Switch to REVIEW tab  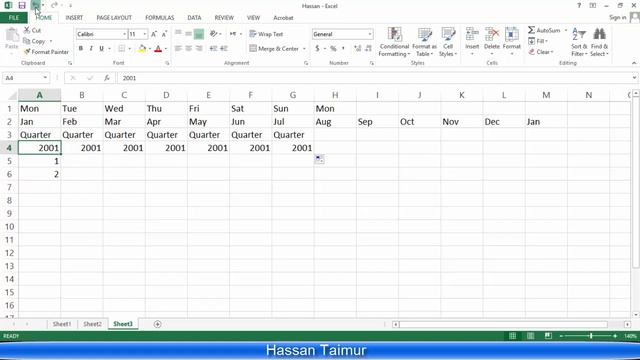[224, 18]
